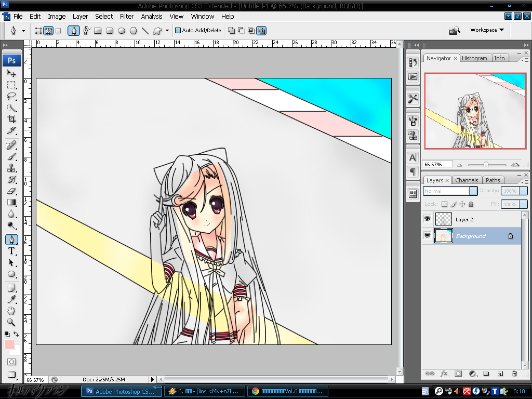This screenshot has height=399, width=532.
Task: Open status bar info arrow
Action: click(152, 379)
